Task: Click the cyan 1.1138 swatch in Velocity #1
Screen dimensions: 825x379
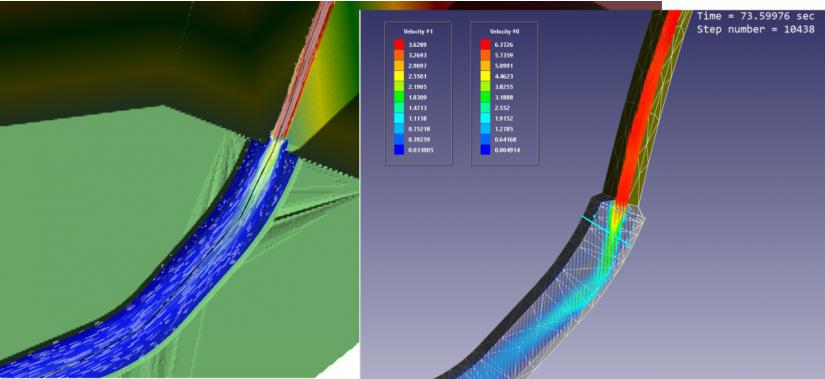Action: [398, 118]
